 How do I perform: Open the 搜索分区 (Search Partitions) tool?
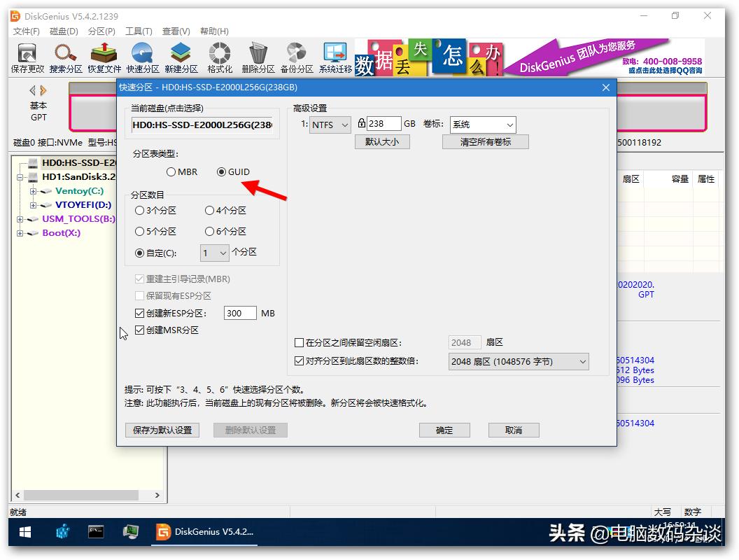[65, 56]
